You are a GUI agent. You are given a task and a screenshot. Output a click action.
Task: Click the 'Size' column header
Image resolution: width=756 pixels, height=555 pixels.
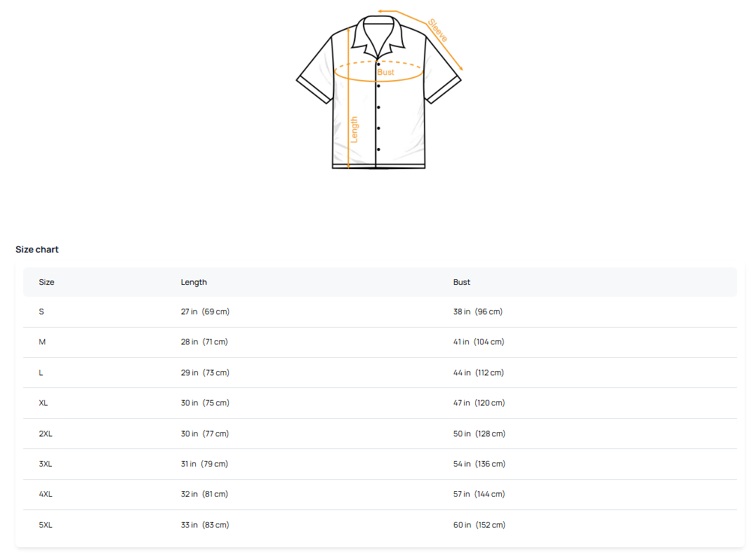(46, 282)
